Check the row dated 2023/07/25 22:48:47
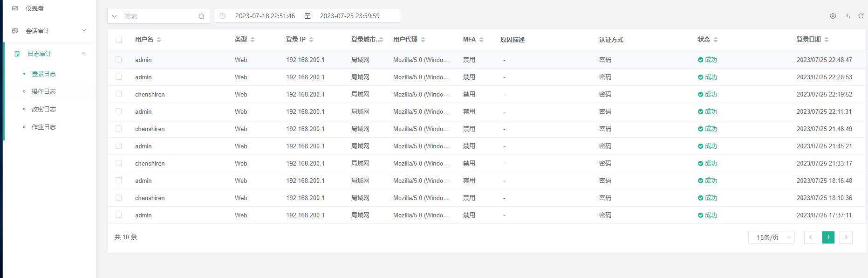The width and height of the screenshot is (868, 278). [119, 60]
